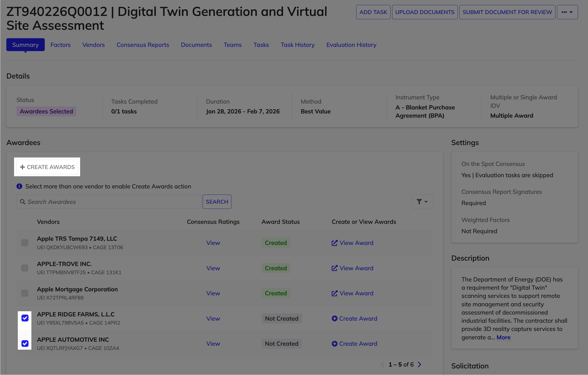588x375 pixels.
Task: Open the Consensus Reports tab
Action: coord(143,45)
